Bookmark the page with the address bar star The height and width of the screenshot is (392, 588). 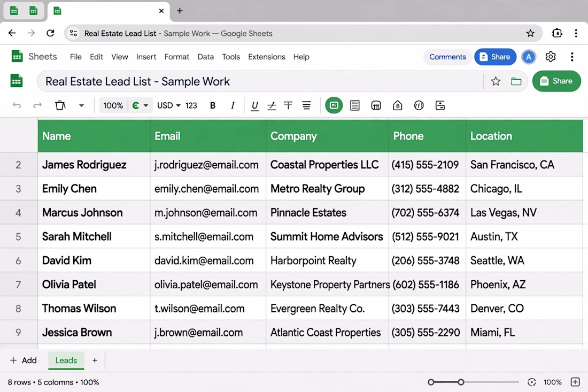530,33
